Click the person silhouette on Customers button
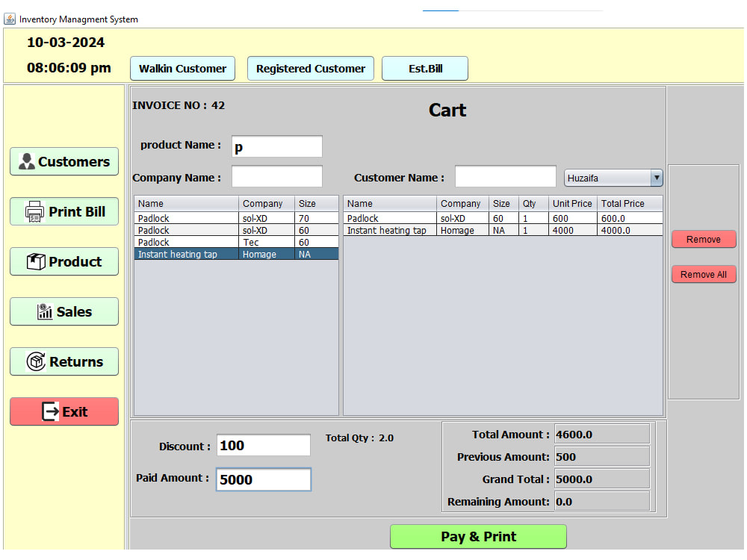This screenshot has height=560, width=747. (x=28, y=161)
